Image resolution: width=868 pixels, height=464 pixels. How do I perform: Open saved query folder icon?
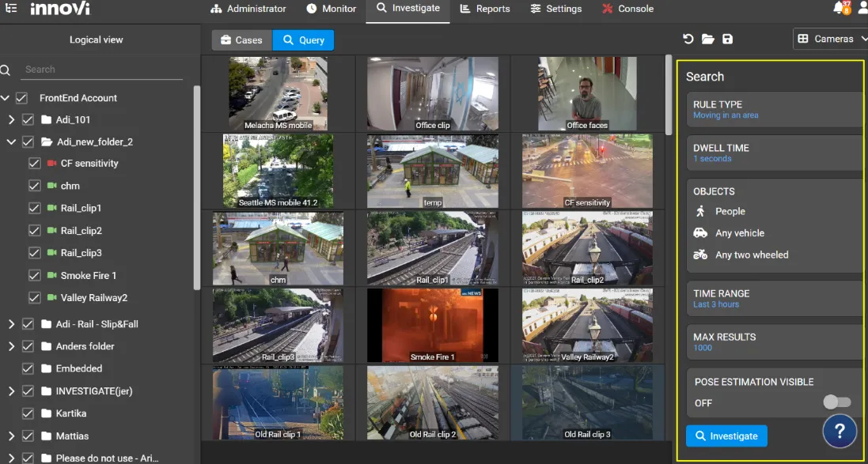click(708, 39)
